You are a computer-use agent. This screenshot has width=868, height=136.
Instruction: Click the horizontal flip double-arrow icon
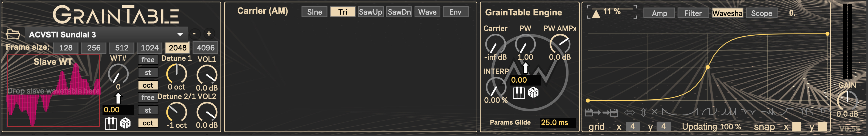(x=629, y=113)
